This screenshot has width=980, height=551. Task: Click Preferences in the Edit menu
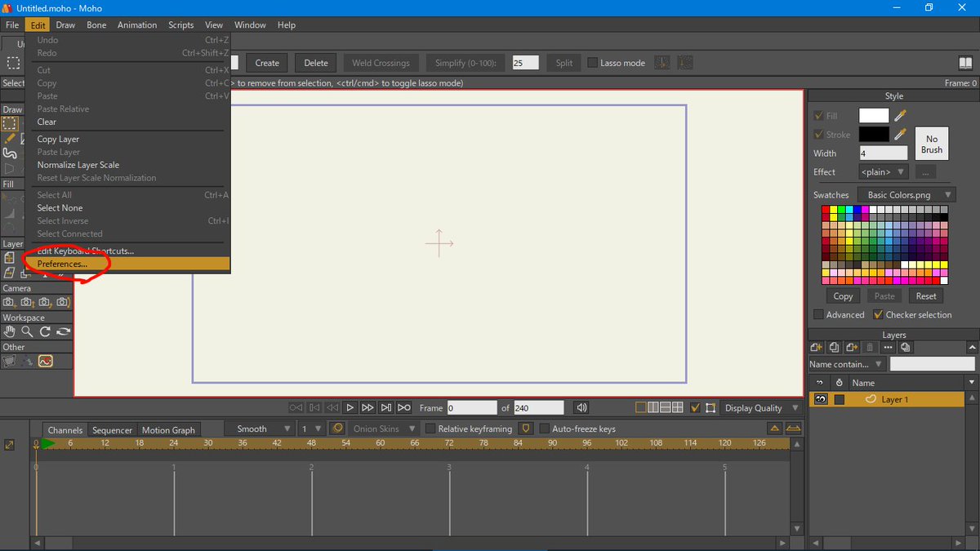(x=129, y=264)
